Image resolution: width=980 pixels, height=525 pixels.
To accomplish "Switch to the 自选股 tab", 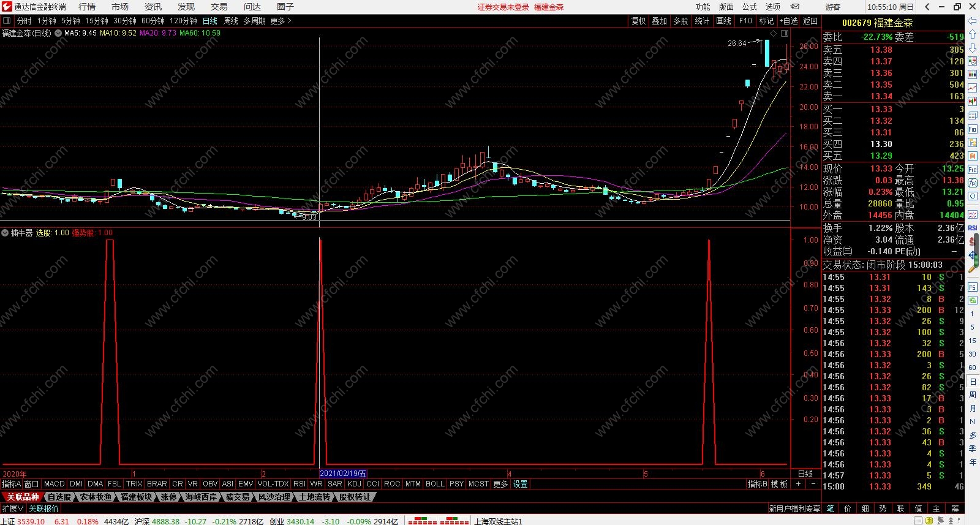I will (x=59, y=497).
